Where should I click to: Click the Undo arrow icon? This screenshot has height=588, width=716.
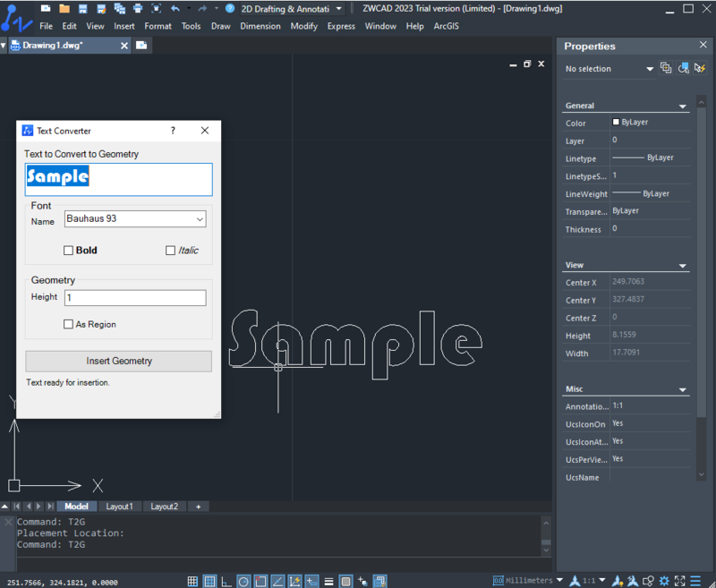(175, 8)
